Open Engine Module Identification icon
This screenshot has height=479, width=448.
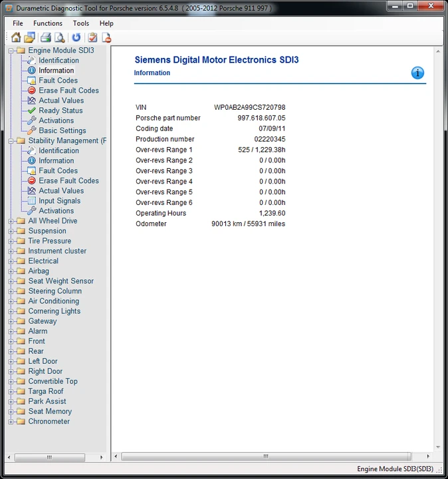click(32, 60)
